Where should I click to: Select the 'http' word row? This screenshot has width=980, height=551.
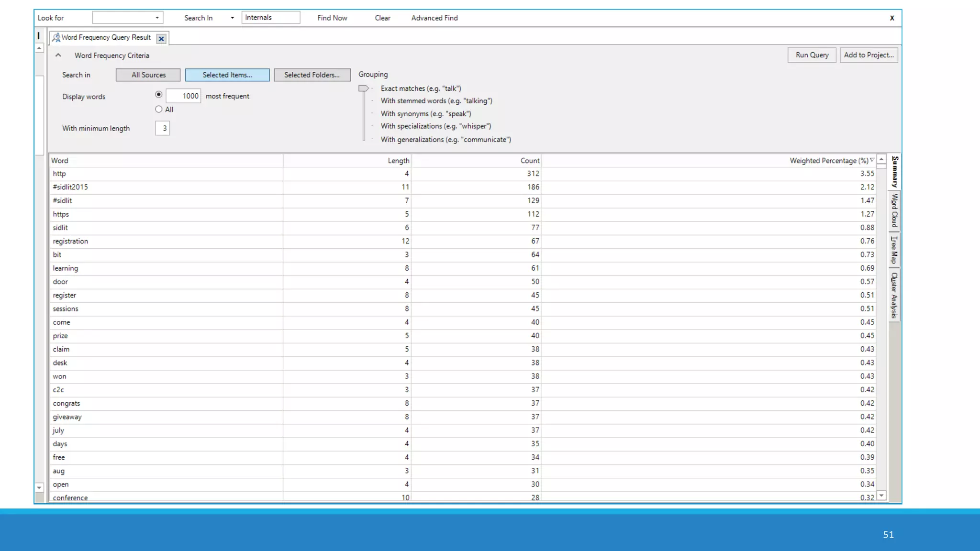coord(463,174)
